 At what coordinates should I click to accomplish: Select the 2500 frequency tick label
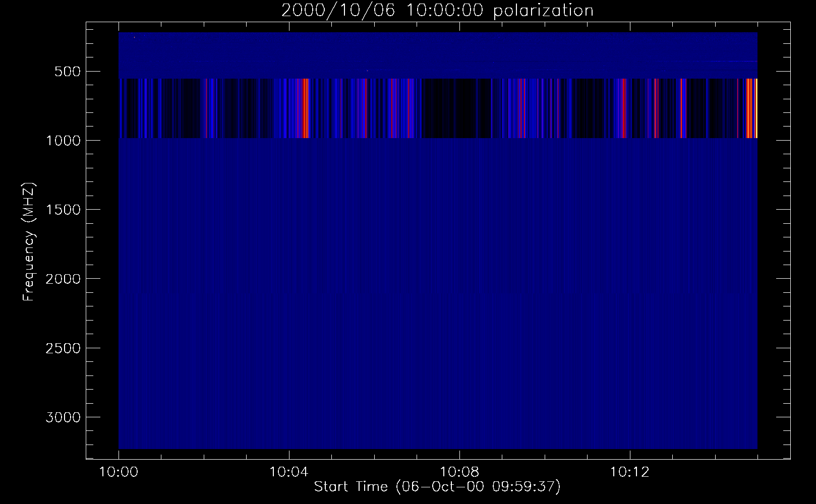point(63,348)
